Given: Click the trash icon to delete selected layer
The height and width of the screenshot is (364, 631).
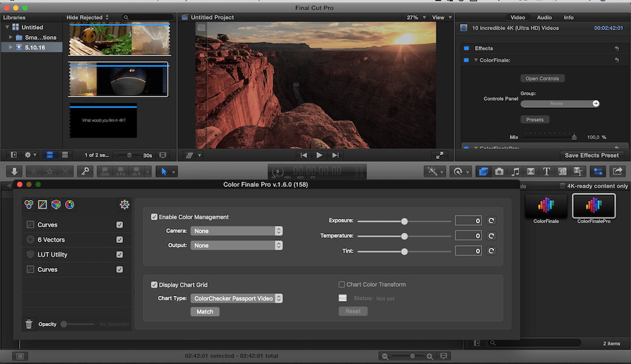Looking at the screenshot, I should coord(28,324).
